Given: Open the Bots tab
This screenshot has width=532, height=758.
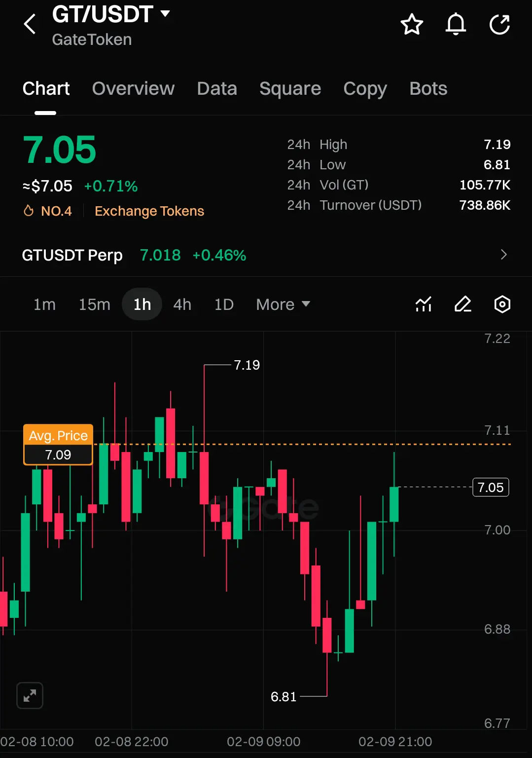Looking at the screenshot, I should coord(428,89).
